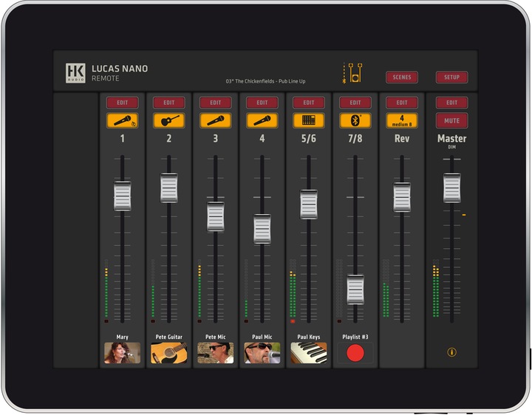
Task: Click the channel 4 fader knob
Action: click(262, 229)
